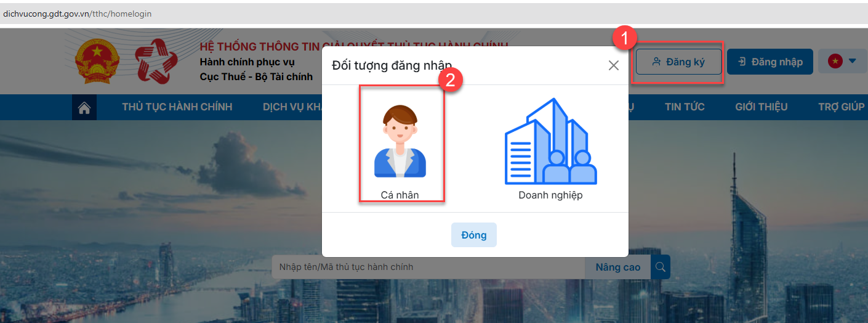Image resolution: width=868 pixels, height=323 pixels.
Task: Open the home icon in navigation bar
Action: point(84,107)
